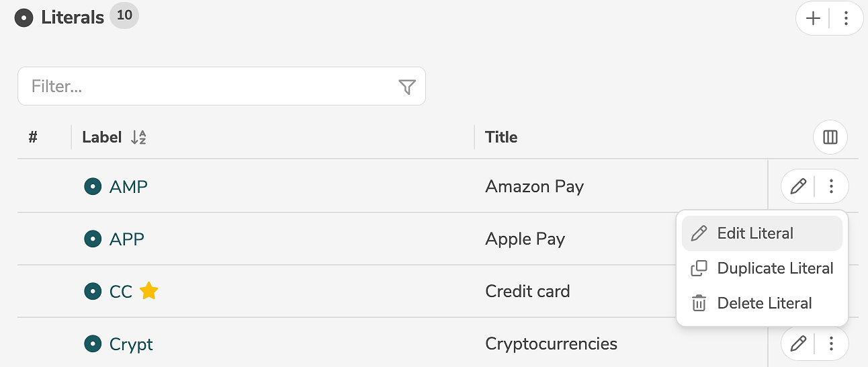
Task: Click the filter funnel icon
Action: coord(407,87)
